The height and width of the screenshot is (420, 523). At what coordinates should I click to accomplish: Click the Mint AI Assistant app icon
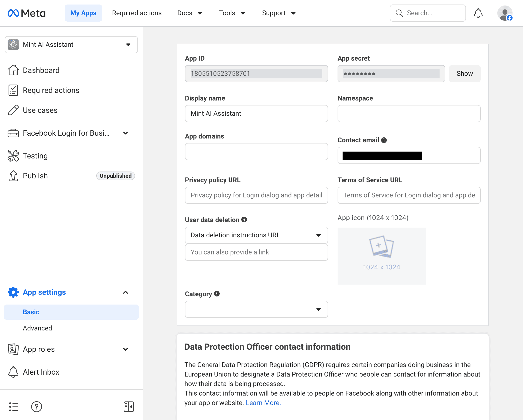[13, 45]
